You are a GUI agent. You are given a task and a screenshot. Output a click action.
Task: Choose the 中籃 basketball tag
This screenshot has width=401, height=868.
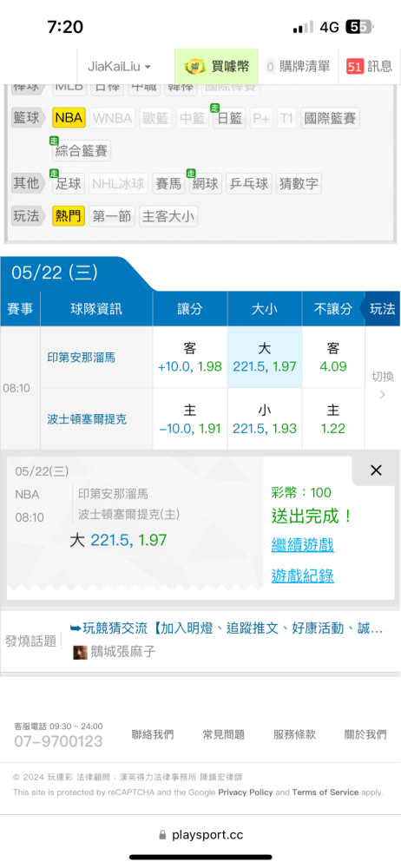(193, 118)
